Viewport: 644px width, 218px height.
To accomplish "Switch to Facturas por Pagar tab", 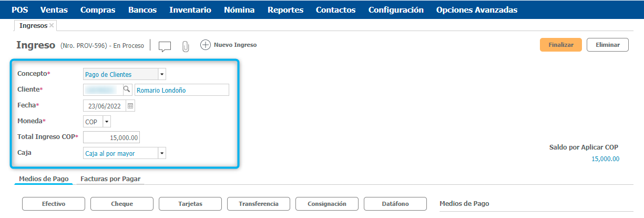I will (x=110, y=179).
